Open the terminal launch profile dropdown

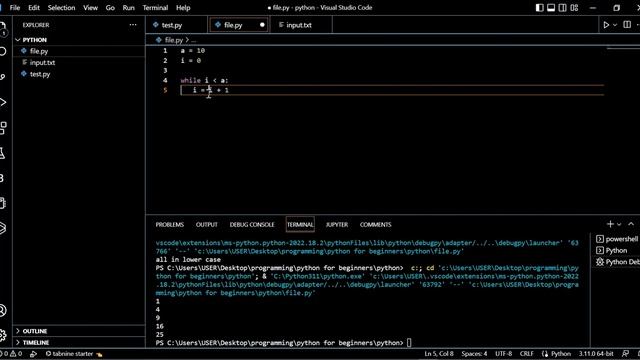(x=619, y=224)
